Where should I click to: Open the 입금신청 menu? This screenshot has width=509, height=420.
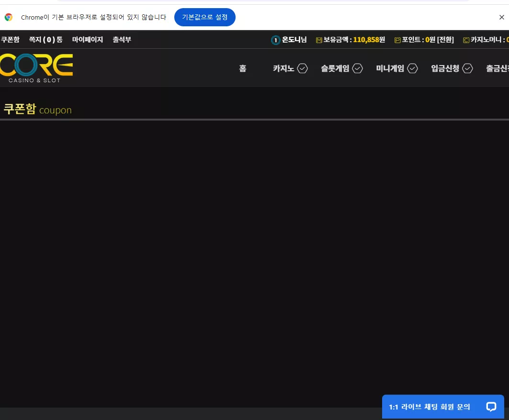pos(445,68)
